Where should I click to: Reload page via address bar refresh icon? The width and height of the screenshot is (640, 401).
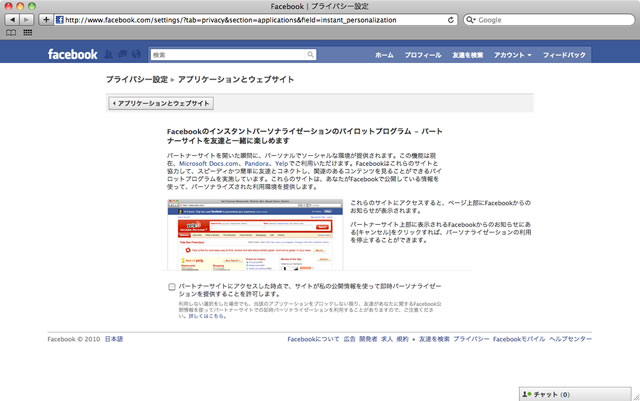451,20
